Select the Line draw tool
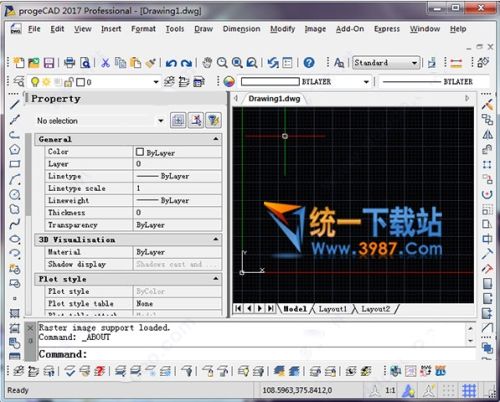Screen dimensions: 500x402 15,104
